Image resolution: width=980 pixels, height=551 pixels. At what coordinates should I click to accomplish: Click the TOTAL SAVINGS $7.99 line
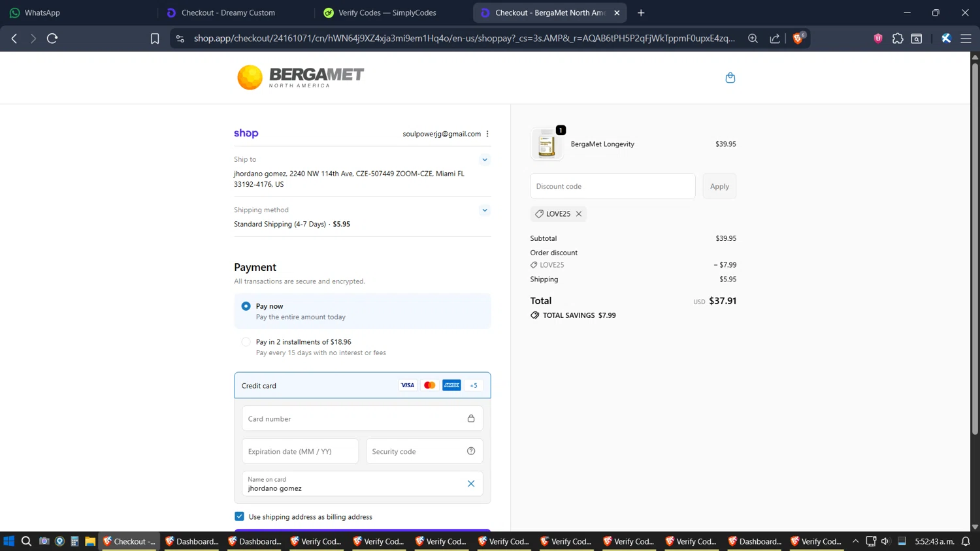pos(573,315)
